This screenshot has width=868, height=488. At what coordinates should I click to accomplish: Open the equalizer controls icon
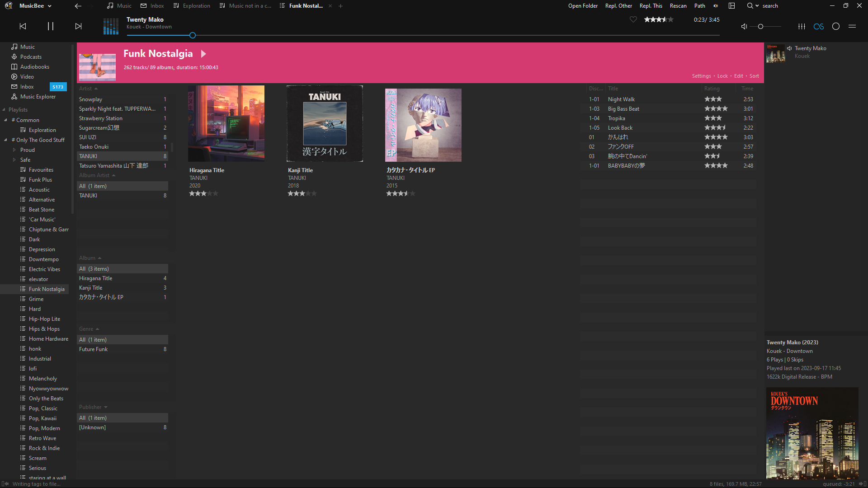(802, 26)
